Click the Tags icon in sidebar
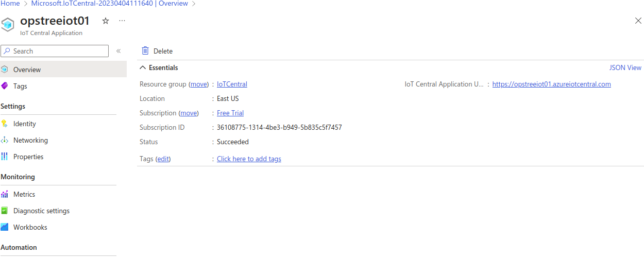Viewport: 644px width, 257px height. click(5, 86)
